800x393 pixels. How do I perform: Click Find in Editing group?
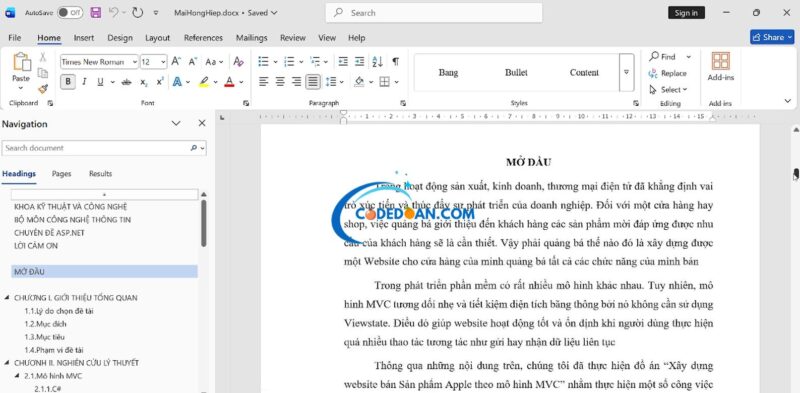pyautogui.click(x=662, y=57)
